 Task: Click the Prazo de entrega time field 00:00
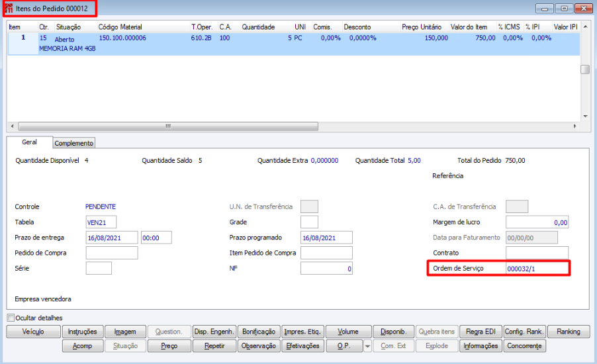[x=156, y=238]
